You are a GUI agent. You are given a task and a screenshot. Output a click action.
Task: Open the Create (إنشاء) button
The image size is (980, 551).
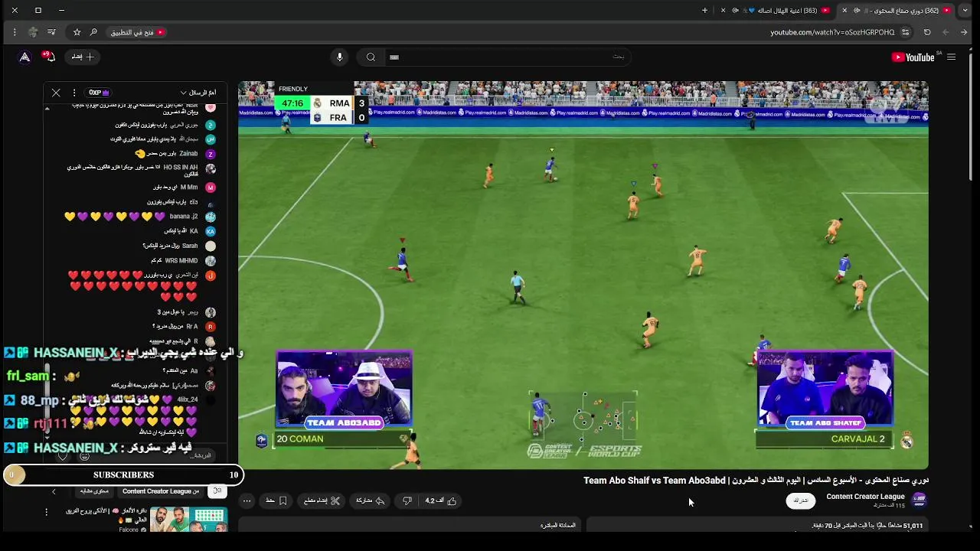pyautogui.click(x=83, y=57)
